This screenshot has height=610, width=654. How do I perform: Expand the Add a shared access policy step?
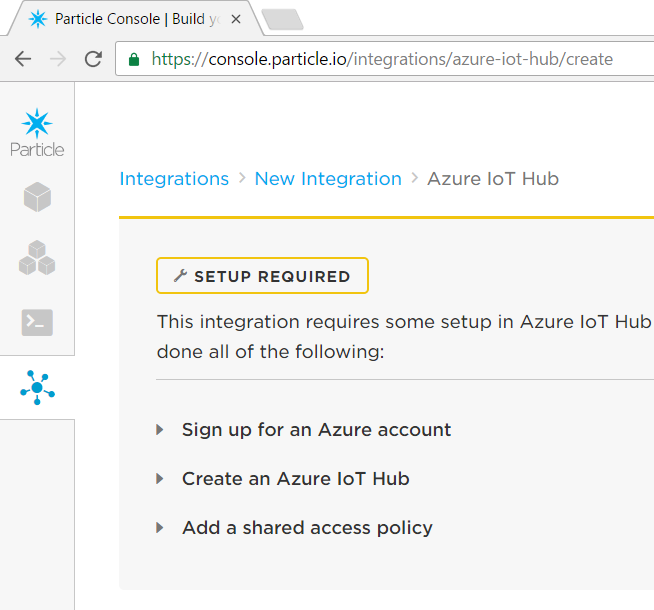pyautogui.click(x=160, y=528)
